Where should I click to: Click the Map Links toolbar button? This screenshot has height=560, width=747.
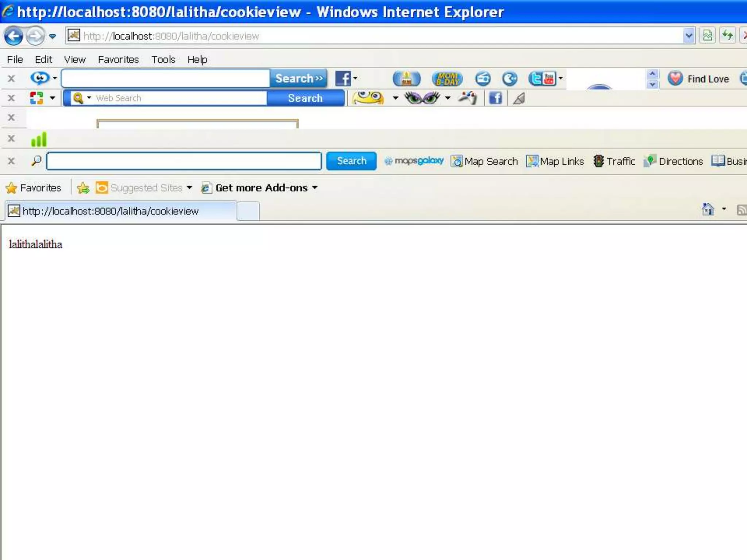[555, 161]
